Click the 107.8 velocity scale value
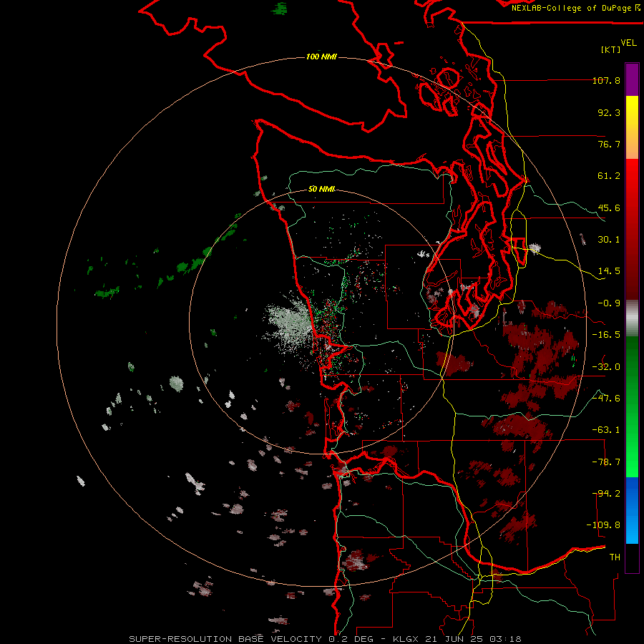Viewport: 644px width, 644px height. pos(606,80)
